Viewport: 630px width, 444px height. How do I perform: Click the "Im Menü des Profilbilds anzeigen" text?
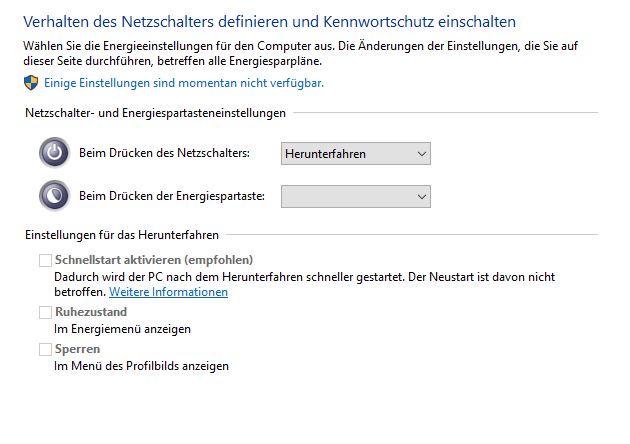click(141, 366)
